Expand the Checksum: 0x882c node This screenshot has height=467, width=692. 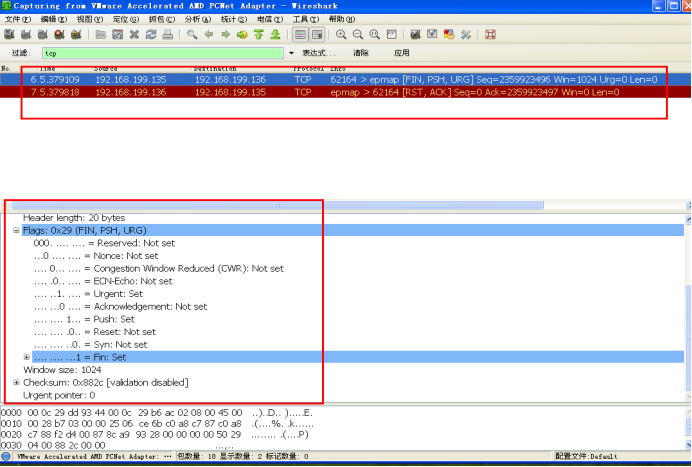coord(16,382)
